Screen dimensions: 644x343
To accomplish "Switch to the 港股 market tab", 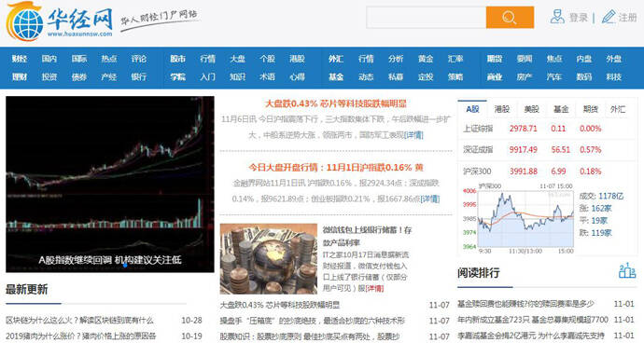I will tap(502, 109).
